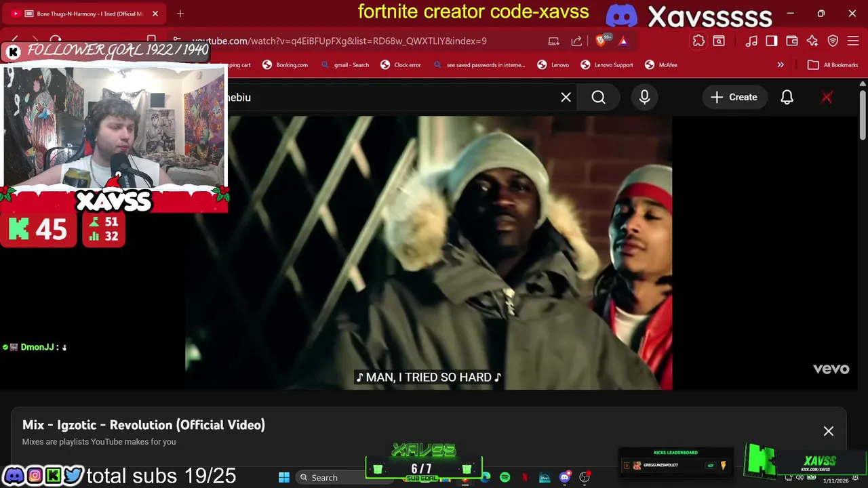
Task: Open Brave Wallet icon
Action: pos(792,41)
